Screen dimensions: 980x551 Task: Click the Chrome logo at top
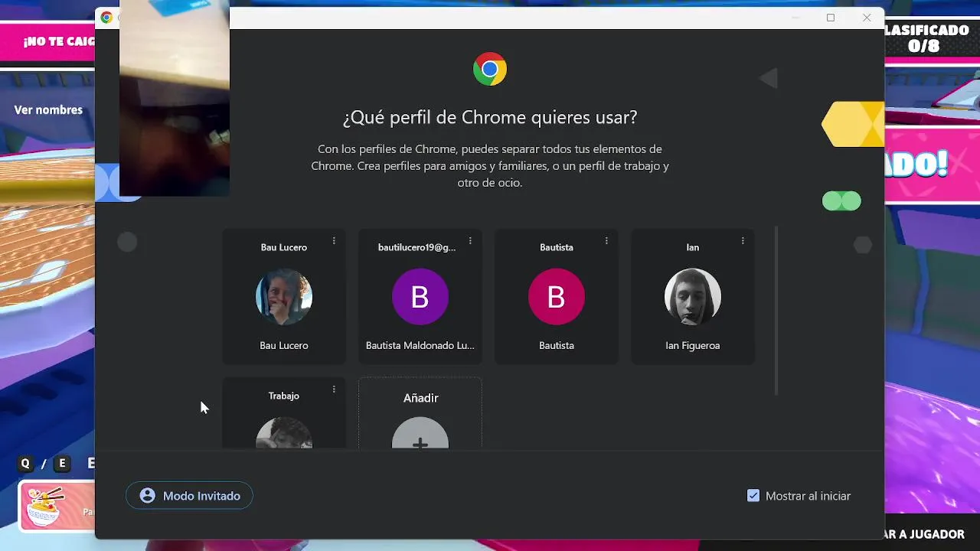[490, 70]
